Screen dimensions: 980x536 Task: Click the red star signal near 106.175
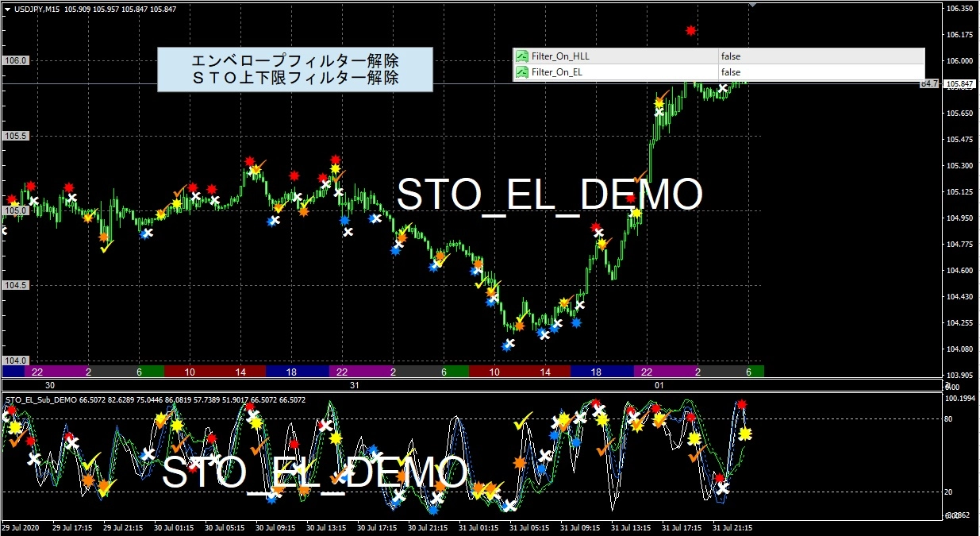[x=691, y=31]
